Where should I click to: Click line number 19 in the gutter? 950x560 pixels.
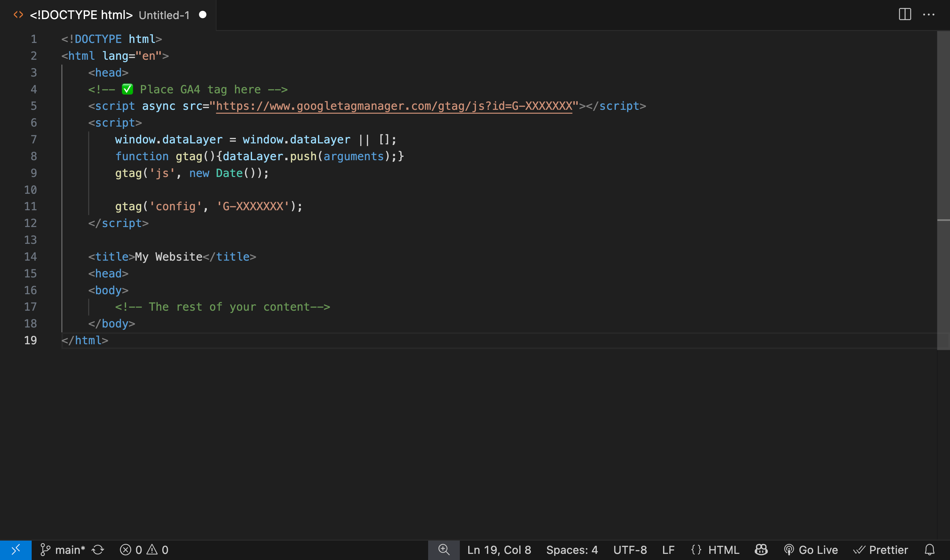[x=31, y=340]
